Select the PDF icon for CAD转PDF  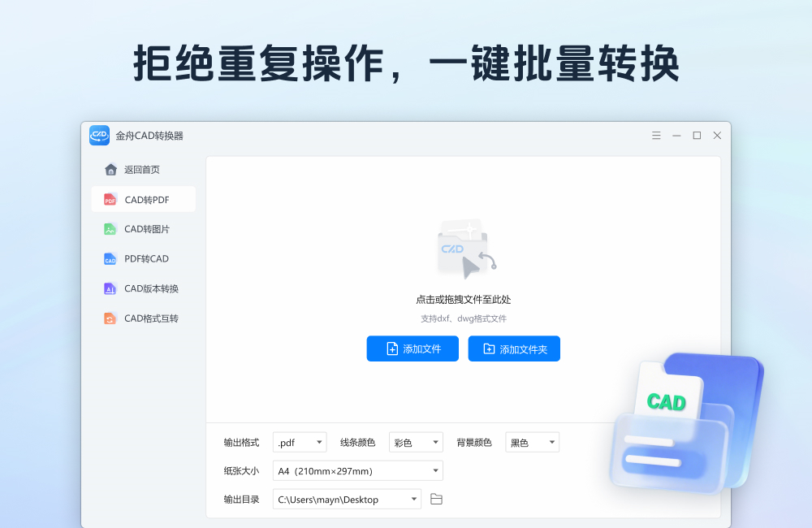coord(110,200)
